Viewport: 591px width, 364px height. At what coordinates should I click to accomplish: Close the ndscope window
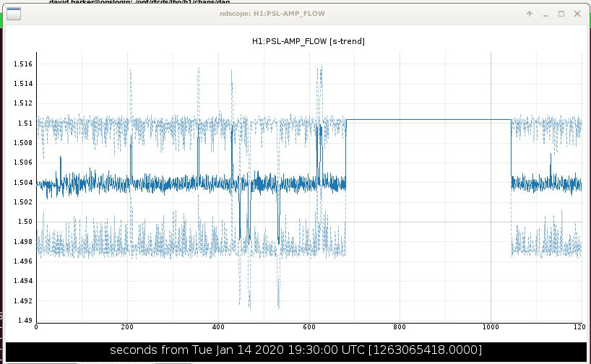(577, 14)
